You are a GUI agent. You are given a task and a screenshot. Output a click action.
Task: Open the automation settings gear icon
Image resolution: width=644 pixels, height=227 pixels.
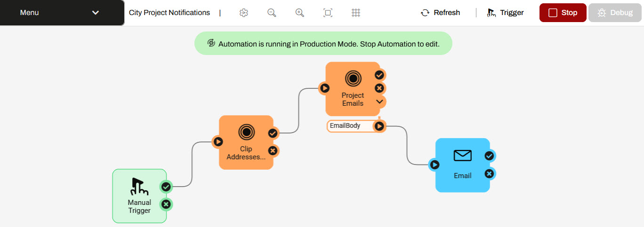click(243, 13)
